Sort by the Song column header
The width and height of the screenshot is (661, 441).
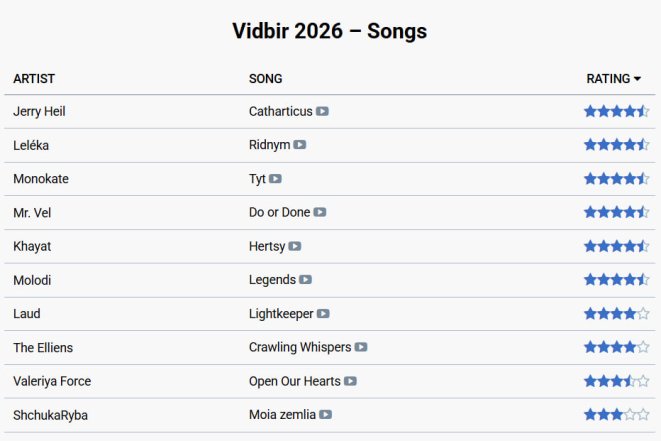tap(265, 79)
